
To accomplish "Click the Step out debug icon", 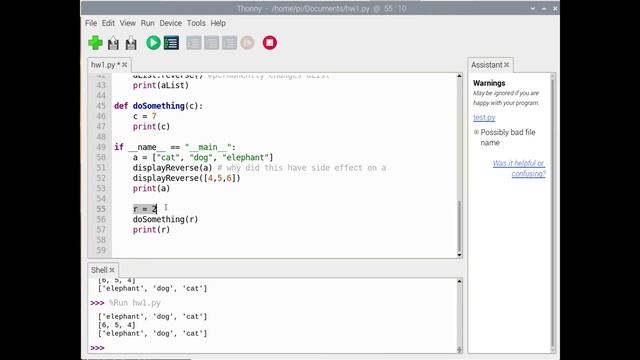I will tap(229, 43).
